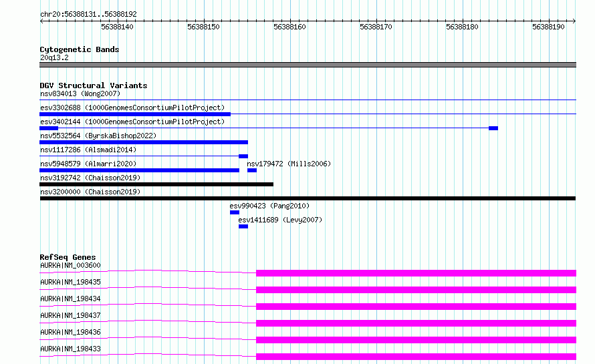Click ruler position 56388180

click(x=462, y=27)
